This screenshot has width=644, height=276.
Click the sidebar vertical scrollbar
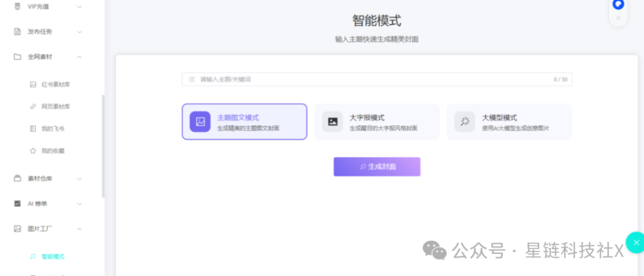[x=103, y=146]
